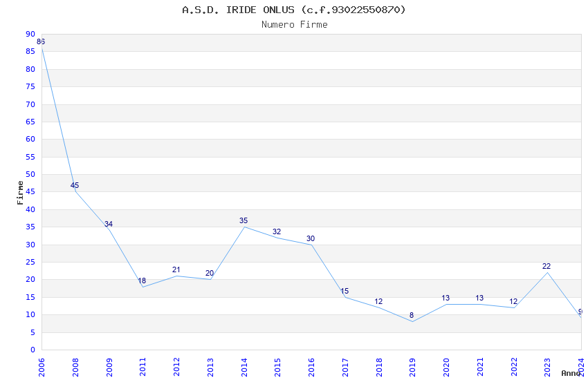The image size is (588, 380).
Task: Select data label 15 for the 2017 point
Action: pos(344,291)
